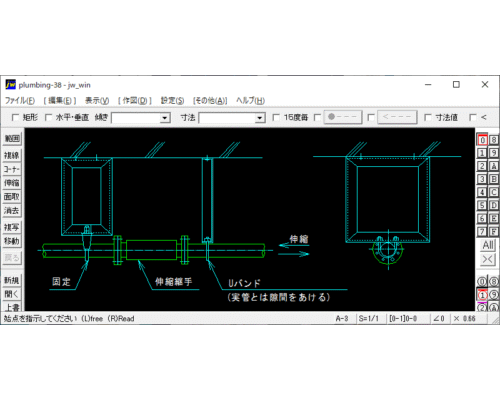Open the ヘルプ(H) menu
Screen dimensions: 500x400
pyautogui.click(x=251, y=100)
